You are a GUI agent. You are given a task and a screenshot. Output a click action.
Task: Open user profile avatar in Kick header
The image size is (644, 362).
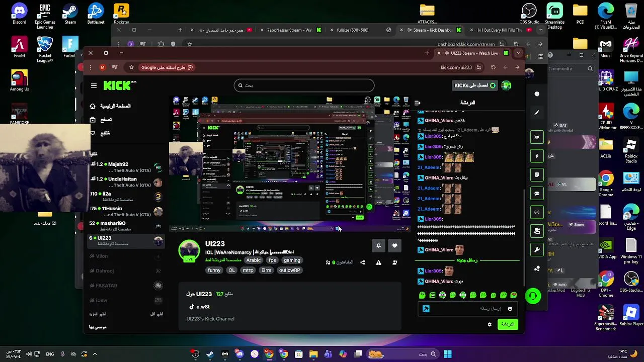tap(506, 85)
